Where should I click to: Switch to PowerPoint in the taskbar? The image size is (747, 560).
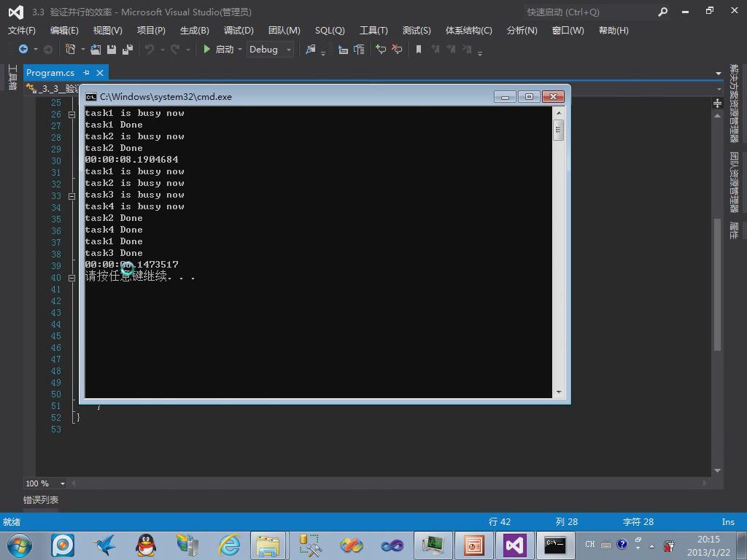[x=473, y=545]
